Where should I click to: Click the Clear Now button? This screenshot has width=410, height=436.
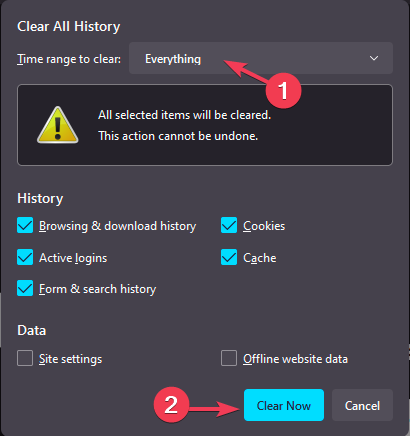pyautogui.click(x=284, y=405)
